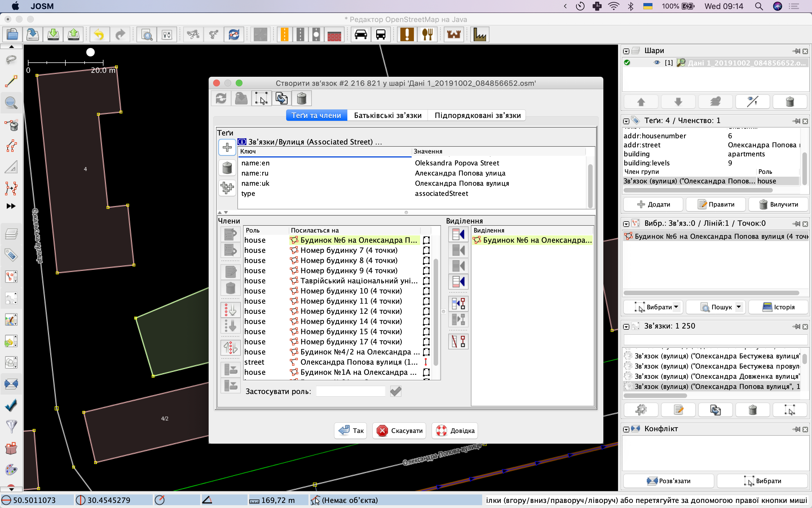Collapse the Теґи / Членство panel
Viewport: 812px width, 508px height.
626,121
